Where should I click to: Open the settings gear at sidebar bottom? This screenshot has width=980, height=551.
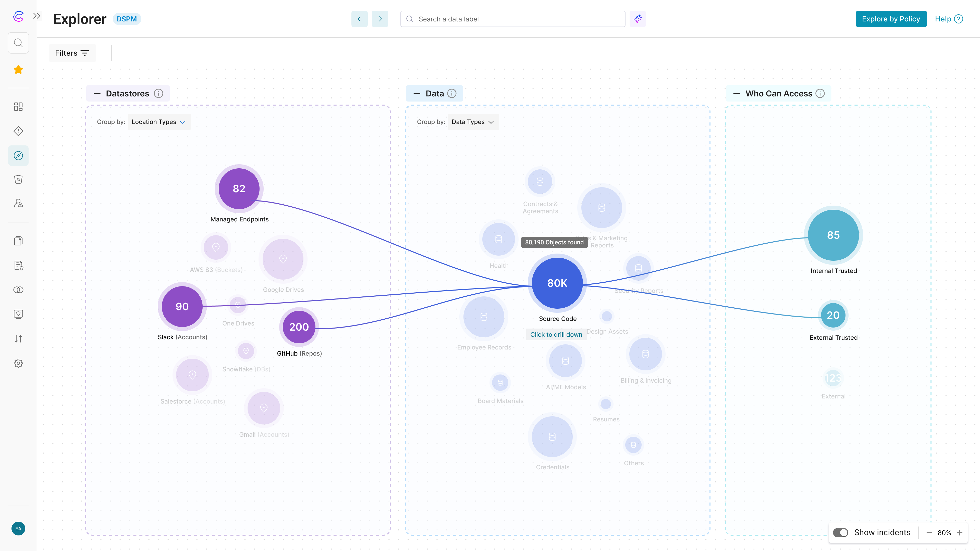coord(18,363)
